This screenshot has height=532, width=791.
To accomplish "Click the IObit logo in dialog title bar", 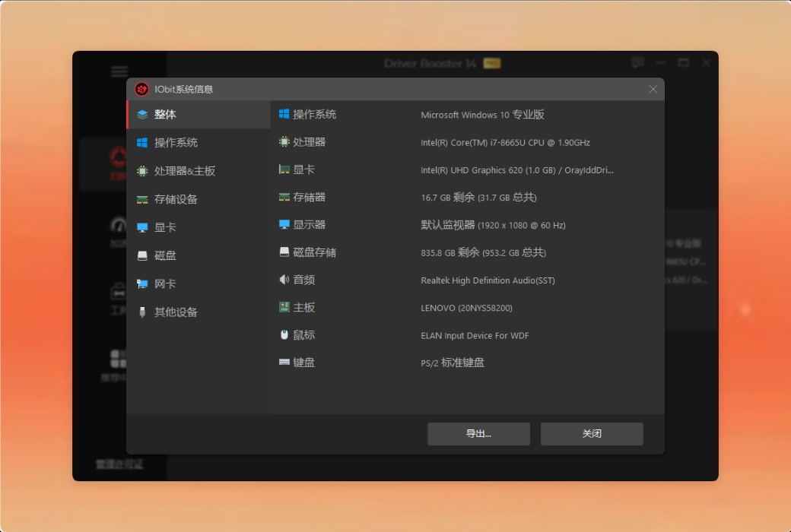I will [x=141, y=89].
